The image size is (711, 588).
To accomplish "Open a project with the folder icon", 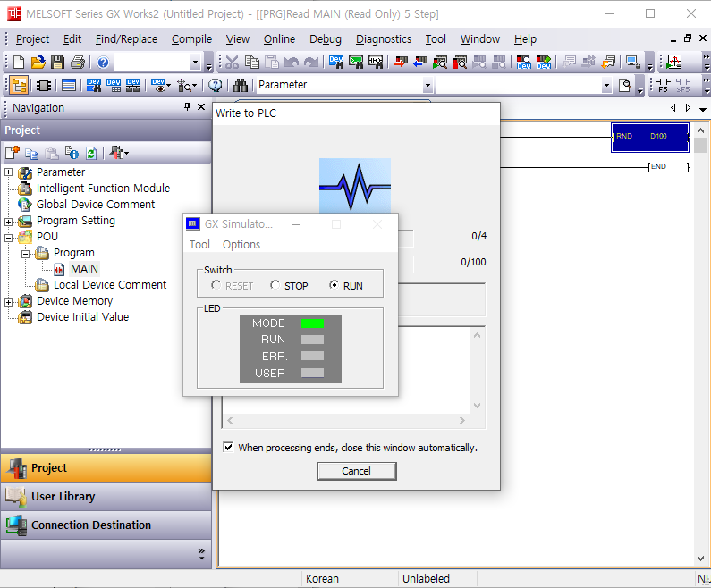I will click(x=38, y=62).
